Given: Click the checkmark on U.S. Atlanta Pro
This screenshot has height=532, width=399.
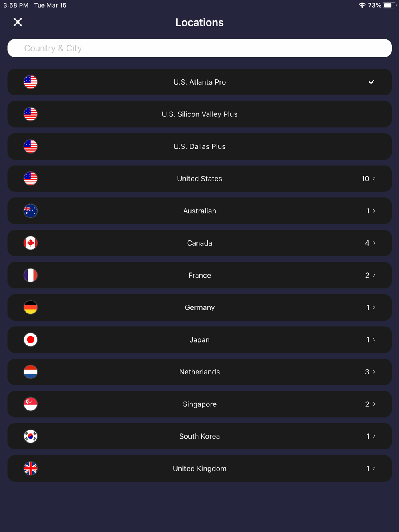Looking at the screenshot, I should click(371, 82).
